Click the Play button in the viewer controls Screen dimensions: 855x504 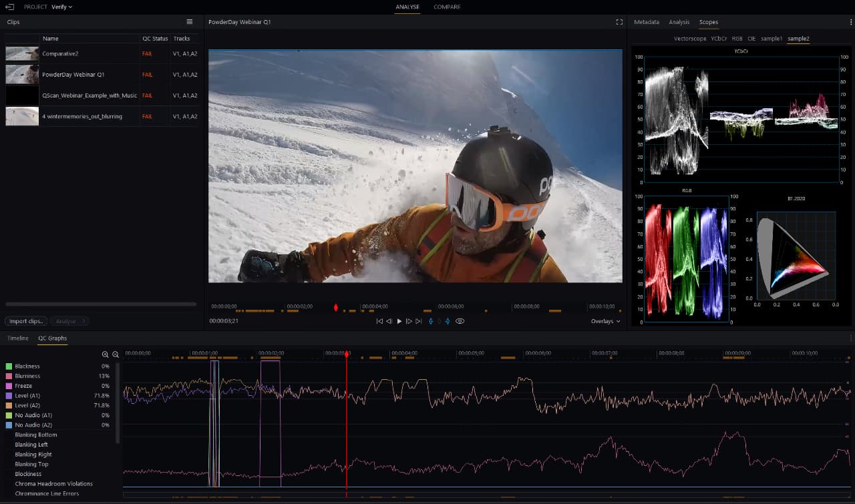pos(399,321)
